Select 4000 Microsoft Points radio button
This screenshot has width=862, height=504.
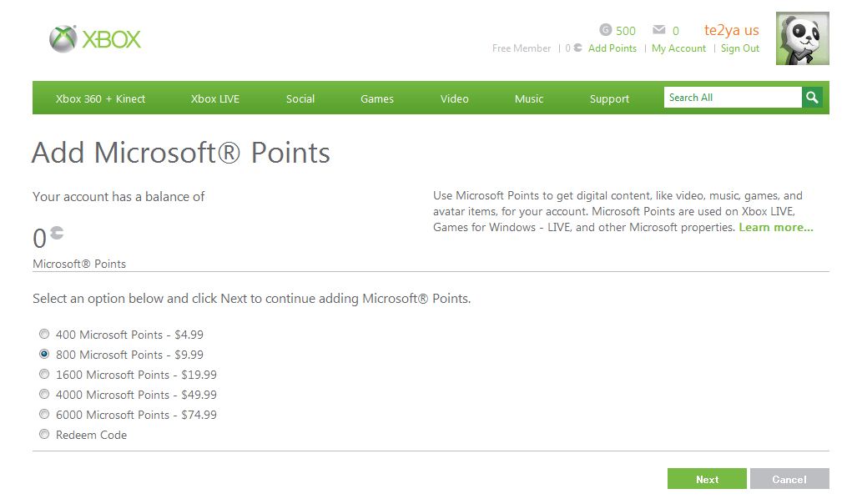point(44,394)
